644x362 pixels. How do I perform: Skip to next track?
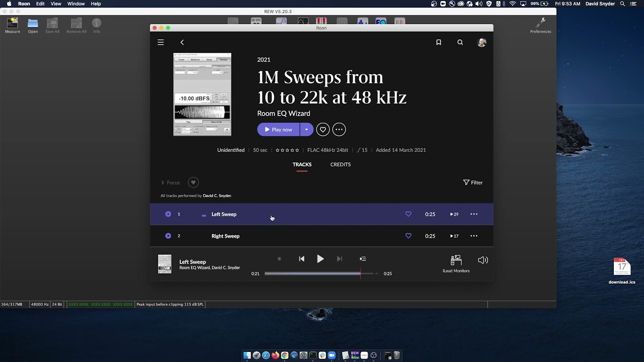click(x=340, y=259)
